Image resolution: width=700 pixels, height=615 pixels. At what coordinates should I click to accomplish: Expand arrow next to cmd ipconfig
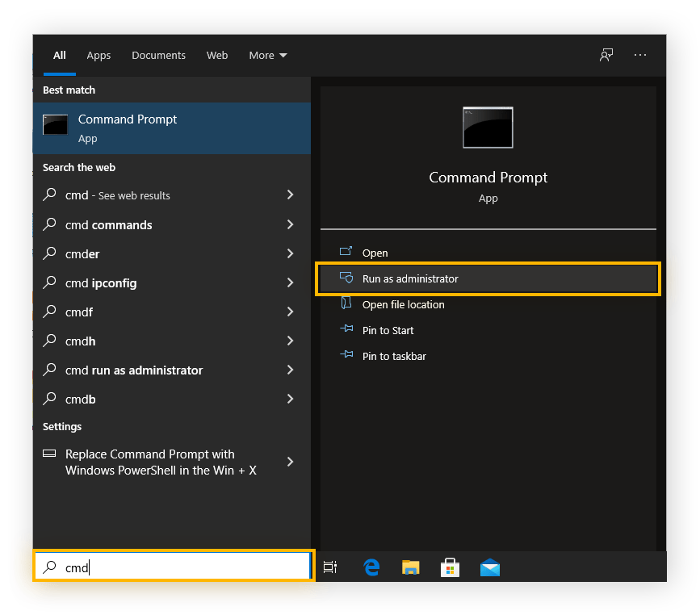pyautogui.click(x=290, y=282)
